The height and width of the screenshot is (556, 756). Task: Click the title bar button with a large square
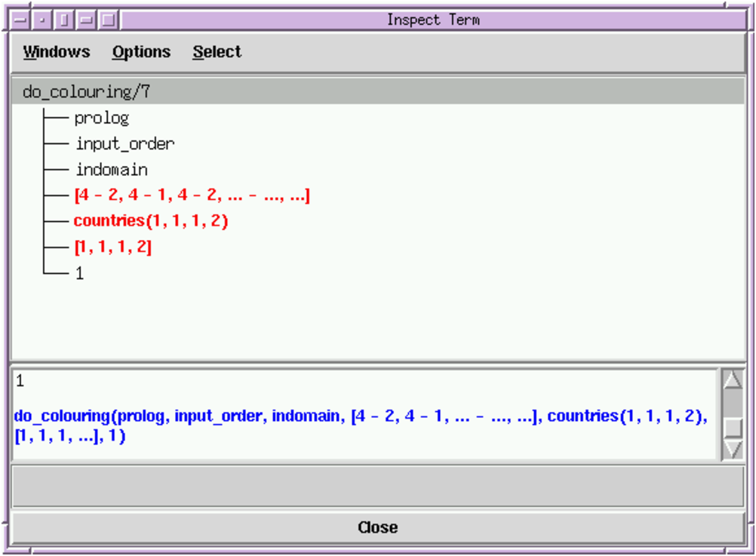click(108, 20)
